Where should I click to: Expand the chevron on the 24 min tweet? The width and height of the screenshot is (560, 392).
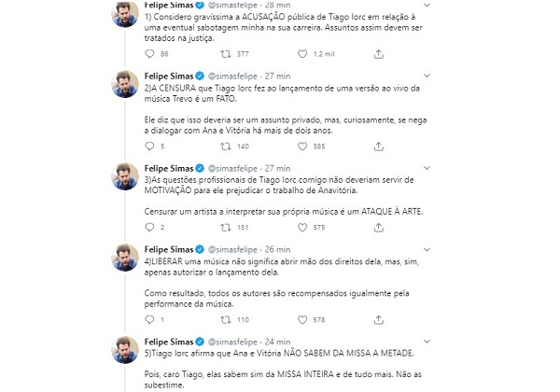427,342
